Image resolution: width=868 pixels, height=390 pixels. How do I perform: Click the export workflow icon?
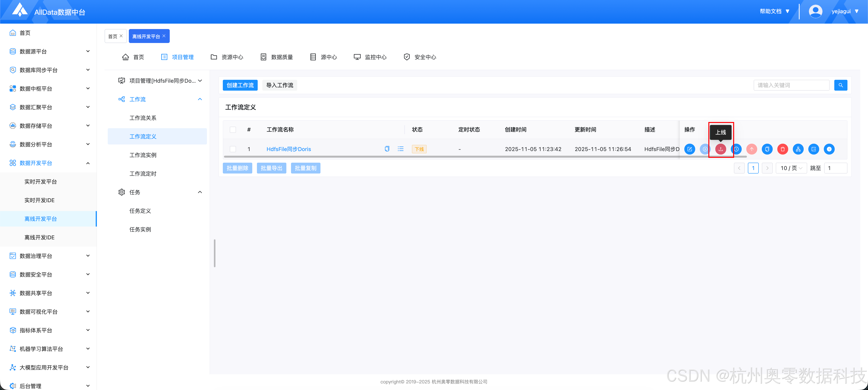pos(814,149)
